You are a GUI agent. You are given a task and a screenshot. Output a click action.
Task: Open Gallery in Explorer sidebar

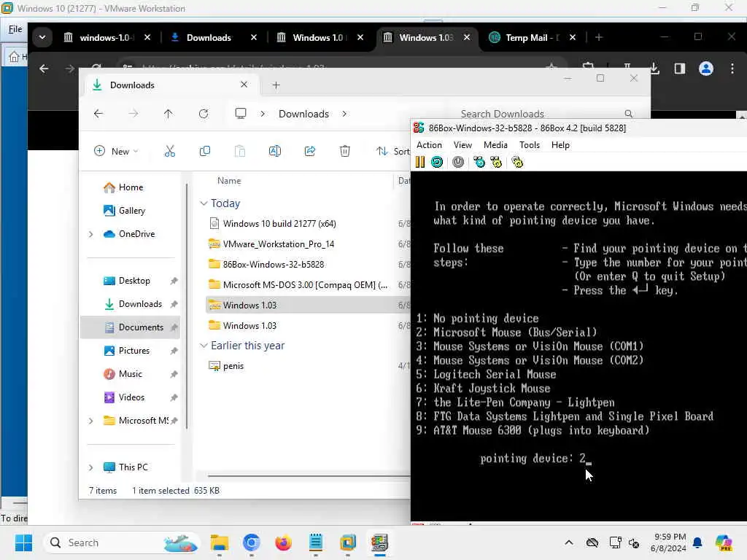click(124, 211)
